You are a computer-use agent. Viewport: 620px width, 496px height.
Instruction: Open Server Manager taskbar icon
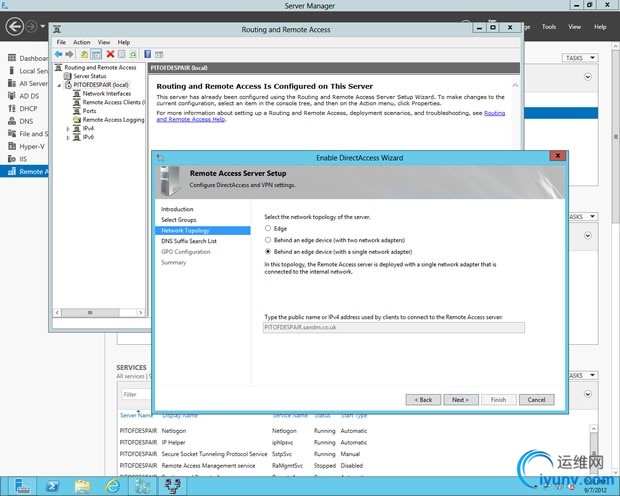click(22, 486)
